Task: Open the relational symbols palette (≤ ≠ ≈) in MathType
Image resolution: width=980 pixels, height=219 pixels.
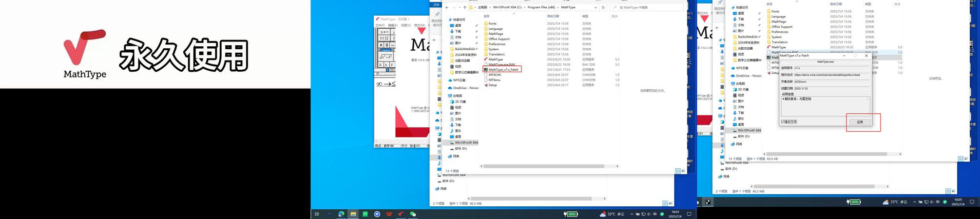Action: [x=384, y=32]
